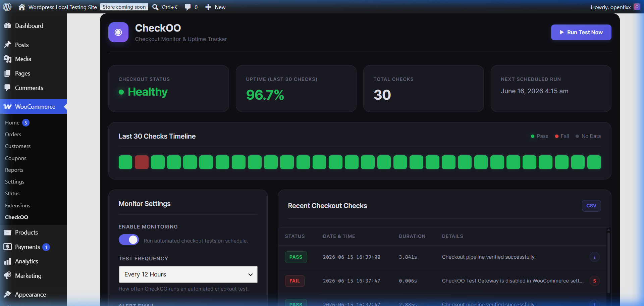644x306 pixels.
Task: Go to WooCommerce Customers
Action: [18, 146]
